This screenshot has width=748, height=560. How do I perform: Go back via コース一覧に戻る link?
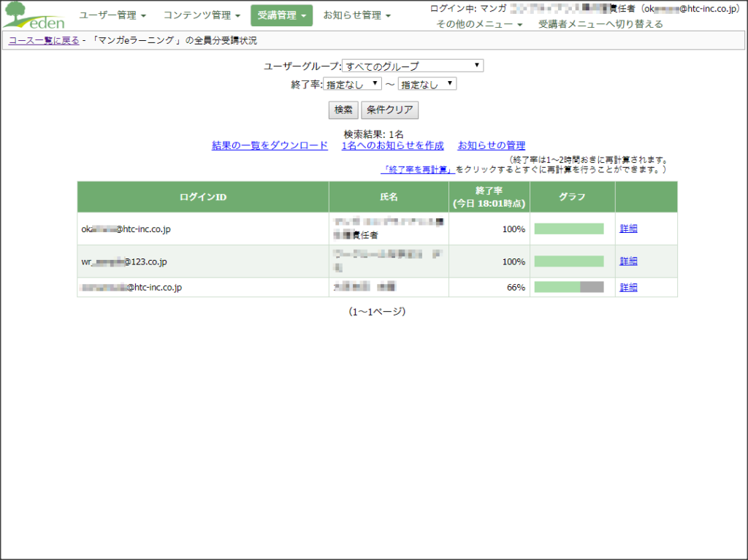[44, 41]
